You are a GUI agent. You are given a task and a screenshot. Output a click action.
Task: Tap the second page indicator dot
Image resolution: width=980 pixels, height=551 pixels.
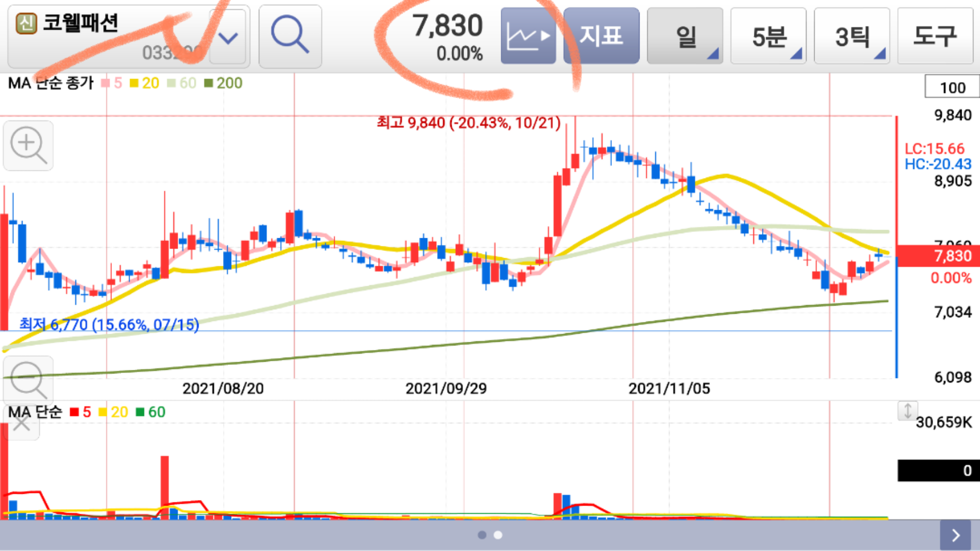[498, 535]
